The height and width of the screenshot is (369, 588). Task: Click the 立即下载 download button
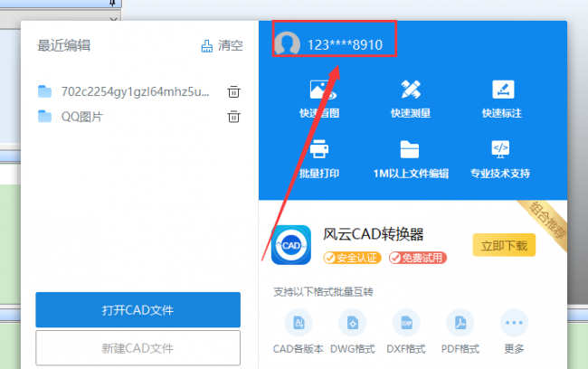click(x=504, y=246)
